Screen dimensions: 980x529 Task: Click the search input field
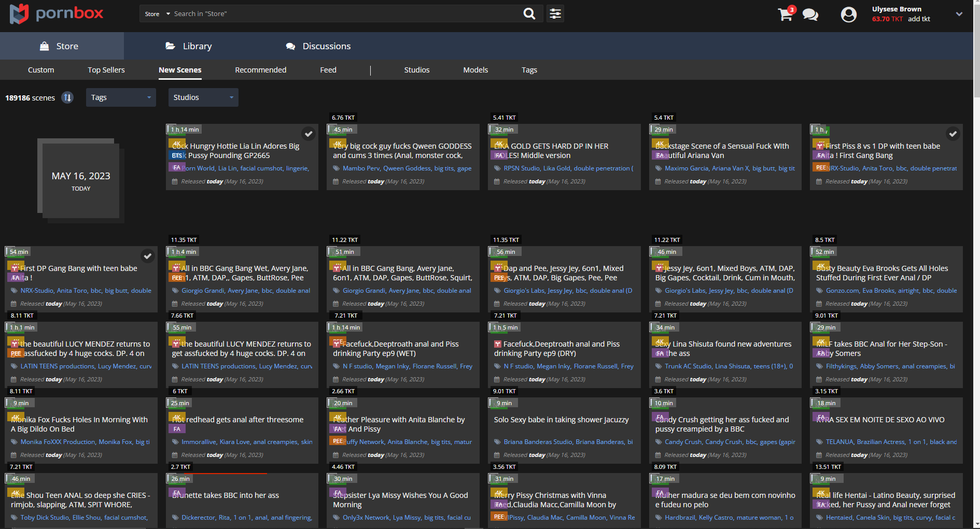tap(342, 14)
